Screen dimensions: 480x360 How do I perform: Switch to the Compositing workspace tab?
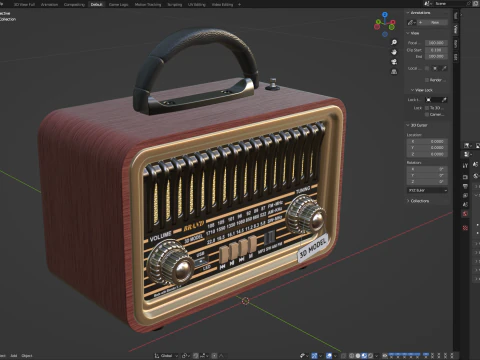74,4
